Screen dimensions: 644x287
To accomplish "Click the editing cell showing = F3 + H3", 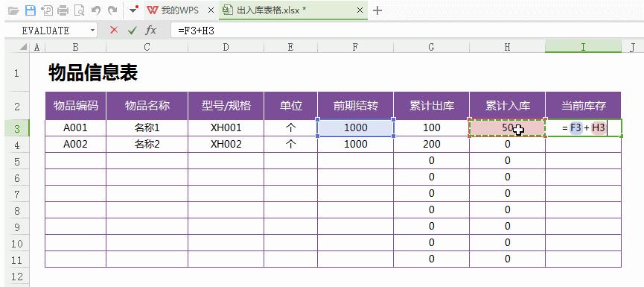I will click(x=583, y=128).
